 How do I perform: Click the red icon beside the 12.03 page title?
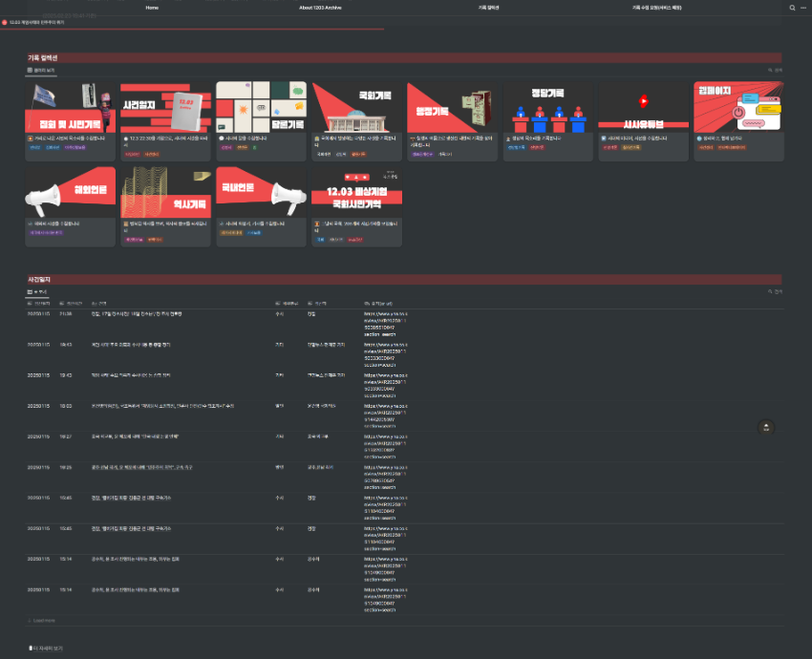[x=5, y=21]
